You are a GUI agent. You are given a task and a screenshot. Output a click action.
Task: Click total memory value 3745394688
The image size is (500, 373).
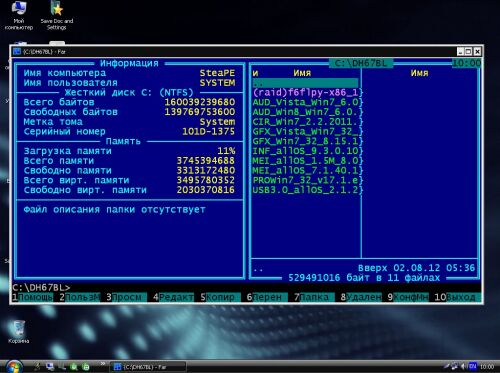tap(206, 161)
